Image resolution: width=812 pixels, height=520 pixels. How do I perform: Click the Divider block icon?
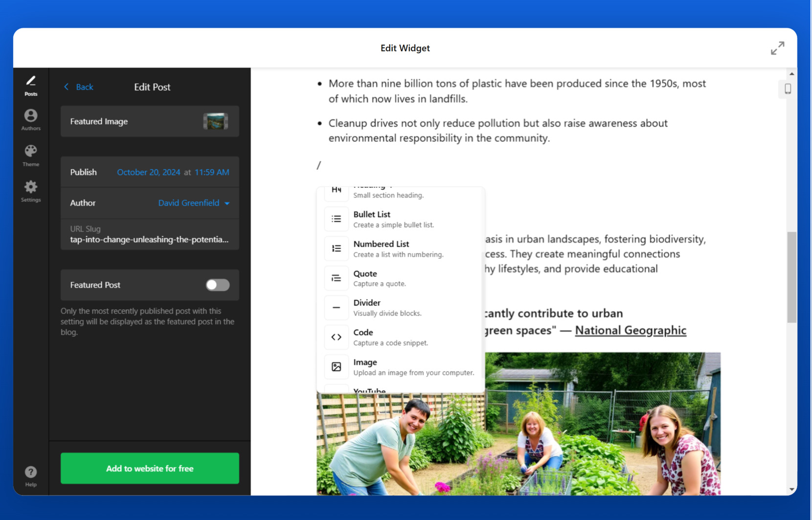tap(336, 307)
